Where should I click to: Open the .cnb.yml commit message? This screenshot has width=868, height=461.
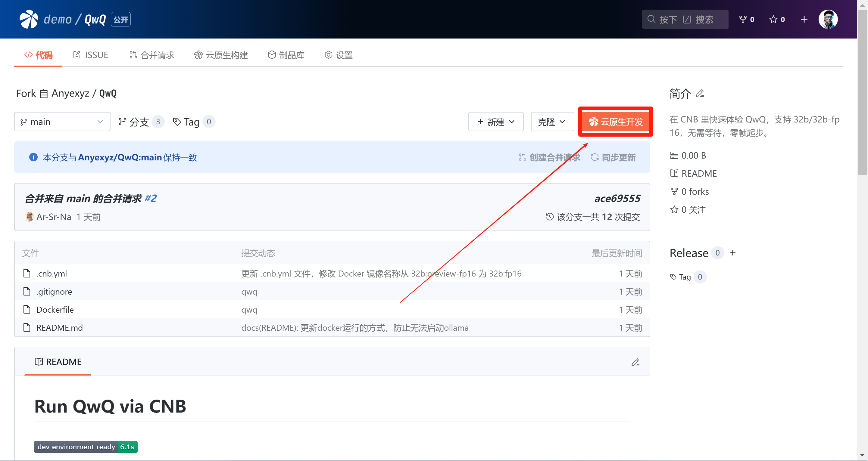[x=381, y=274]
